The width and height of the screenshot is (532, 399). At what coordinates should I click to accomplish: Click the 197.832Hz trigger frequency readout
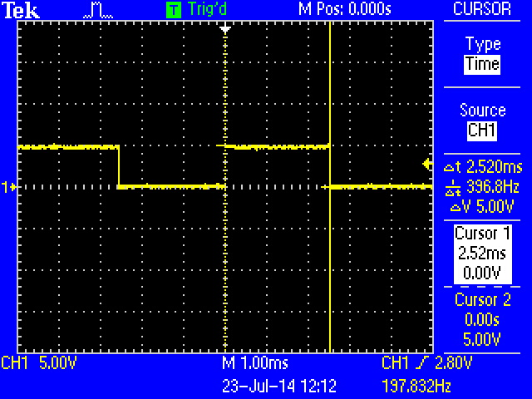[x=416, y=386]
